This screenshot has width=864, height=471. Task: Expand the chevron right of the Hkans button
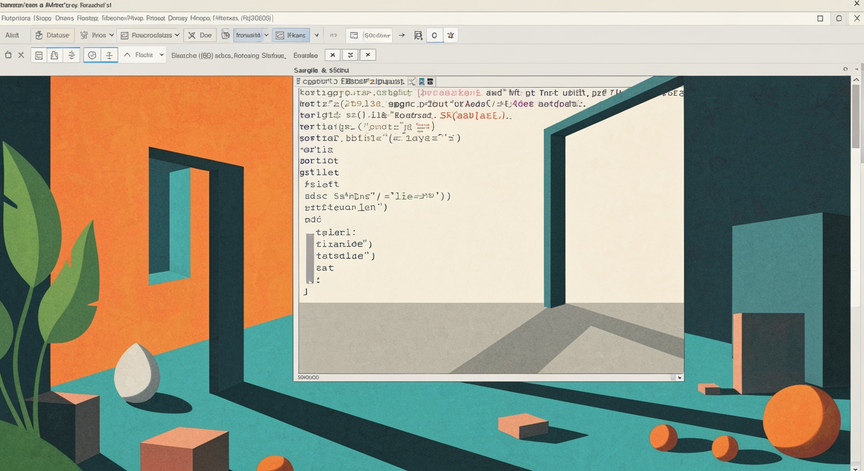pyautogui.click(x=316, y=35)
